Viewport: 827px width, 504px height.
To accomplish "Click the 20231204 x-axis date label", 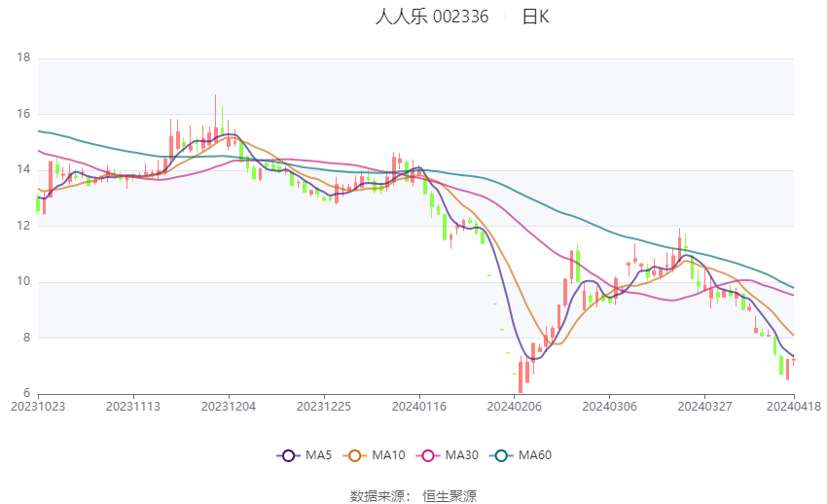I will [x=229, y=407].
